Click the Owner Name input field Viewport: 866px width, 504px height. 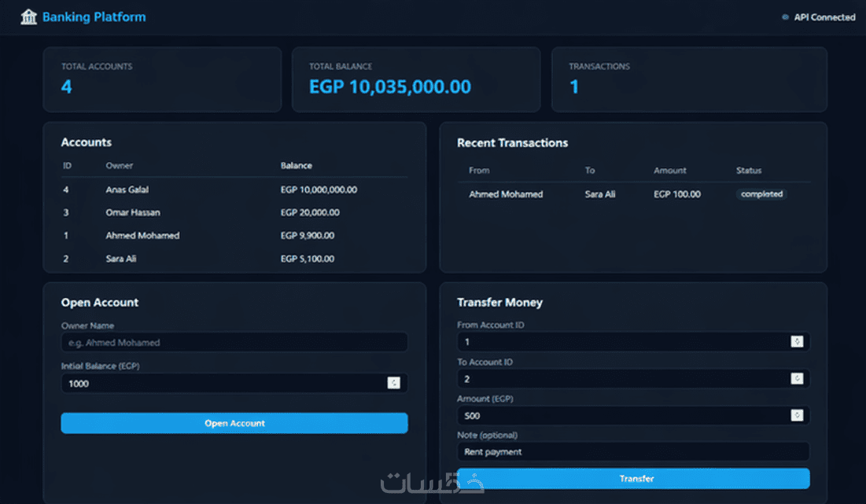pos(234,342)
